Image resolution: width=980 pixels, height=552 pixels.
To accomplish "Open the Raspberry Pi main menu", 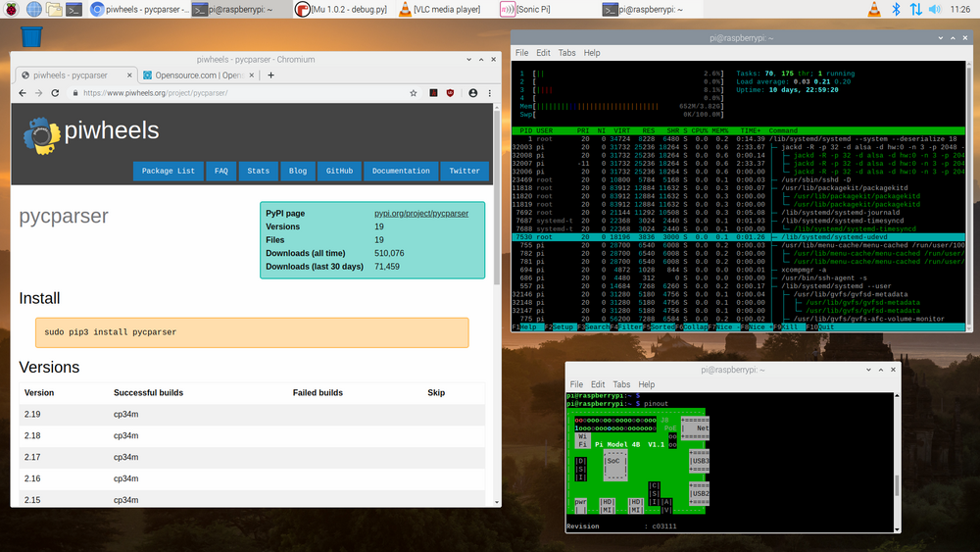I will (11, 9).
